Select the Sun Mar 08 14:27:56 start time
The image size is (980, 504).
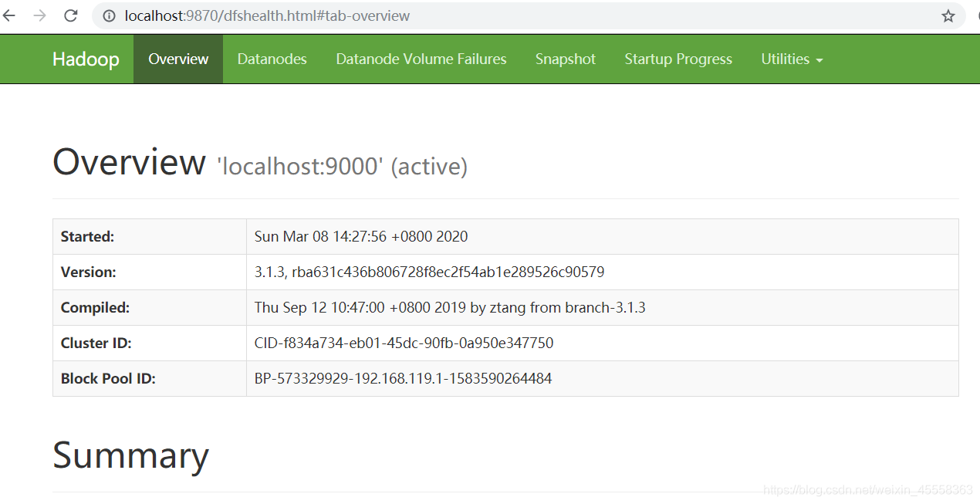[361, 237]
